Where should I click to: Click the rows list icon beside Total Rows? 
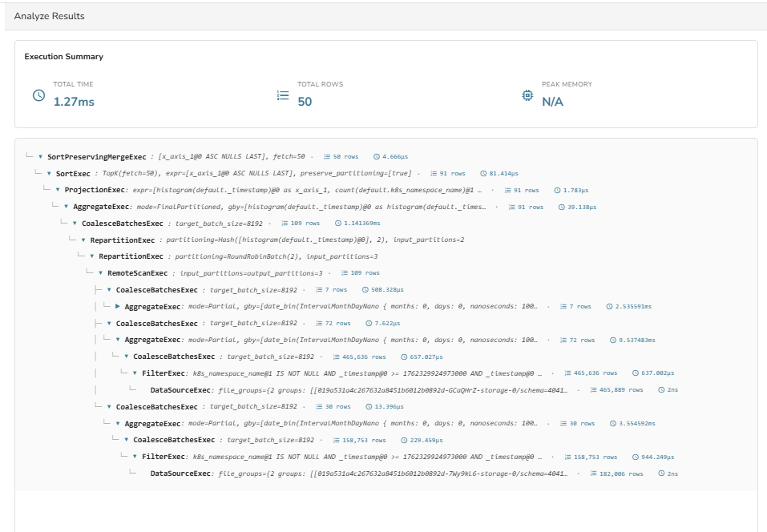282,95
